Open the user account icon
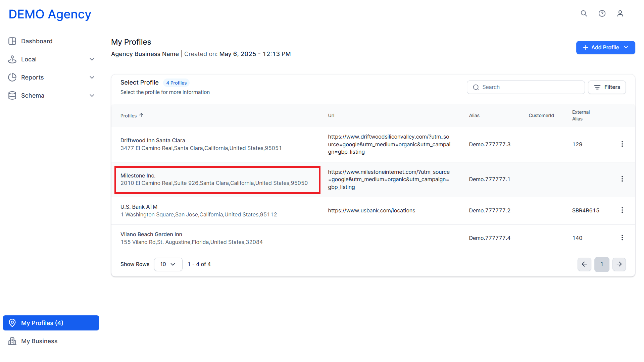Viewport: 644px width, 362px height. click(x=620, y=13)
